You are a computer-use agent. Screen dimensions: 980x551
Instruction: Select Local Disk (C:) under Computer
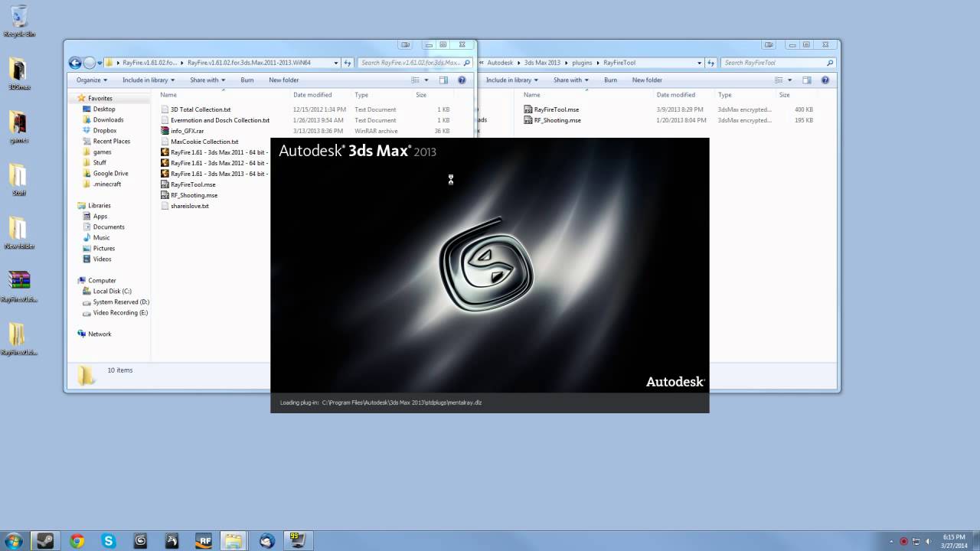pyautogui.click(x=112, y=292)
